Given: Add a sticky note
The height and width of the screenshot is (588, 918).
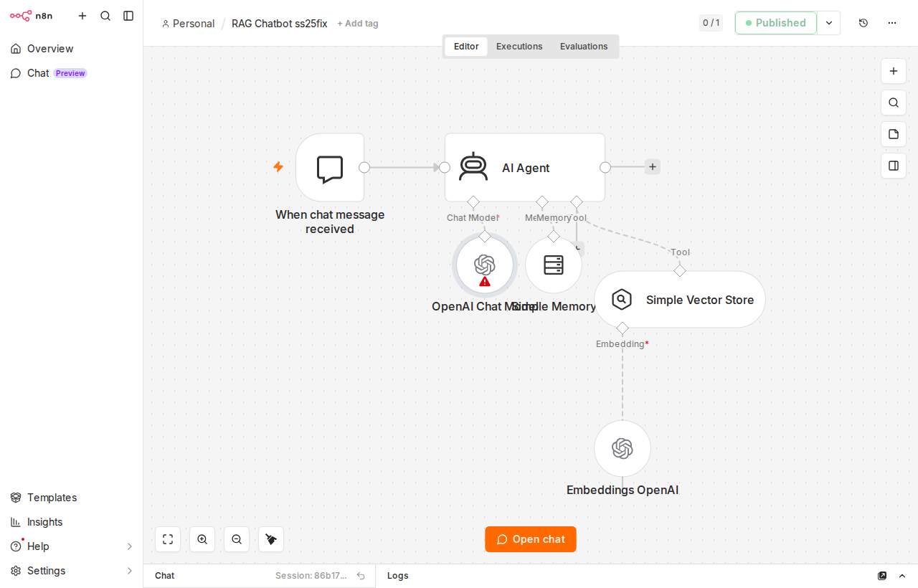Looking at the screenshot, I should (x=894, y=134).
